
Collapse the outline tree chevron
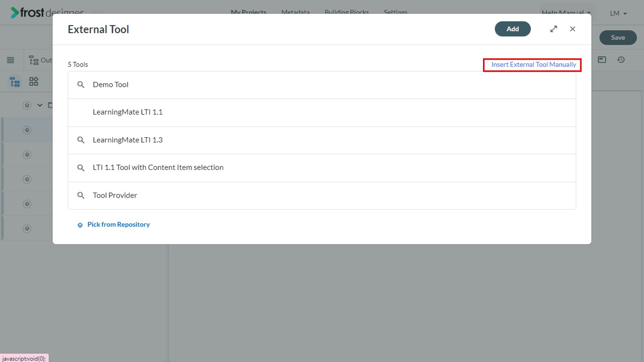pos(40,106)
